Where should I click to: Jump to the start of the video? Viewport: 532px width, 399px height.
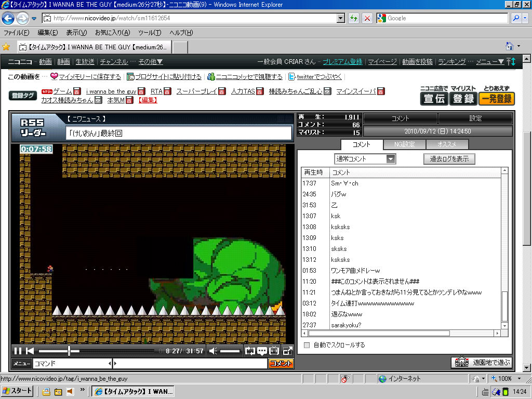pyautogui.click(x=30, y=351)
